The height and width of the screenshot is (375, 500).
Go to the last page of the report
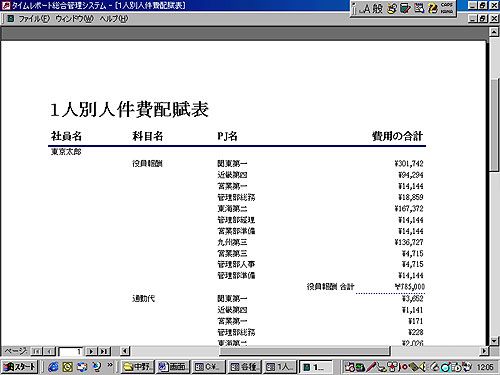(x=104, y=351)
